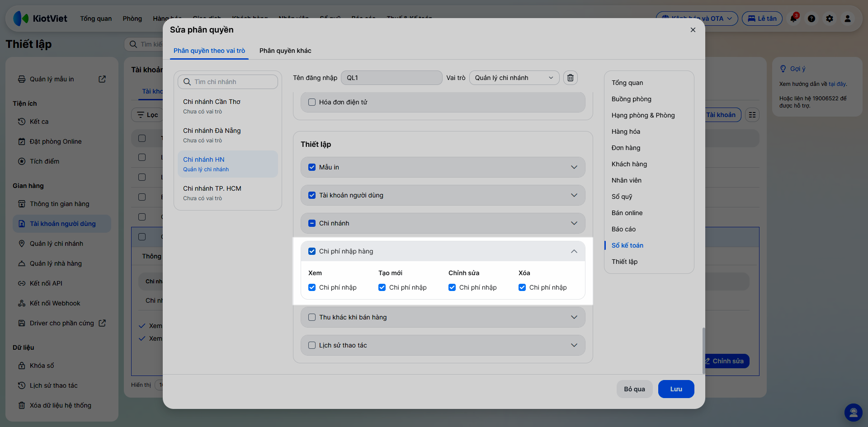Uncheck Chi phí nhập under Xóa
This screenshot has width=868, height=427.
tap(522, 287)
